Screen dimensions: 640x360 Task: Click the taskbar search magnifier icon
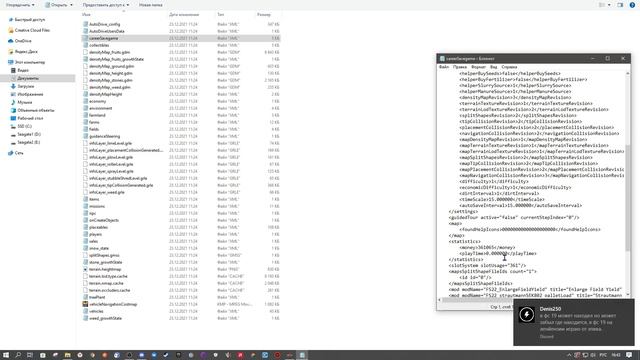point(18,355)
